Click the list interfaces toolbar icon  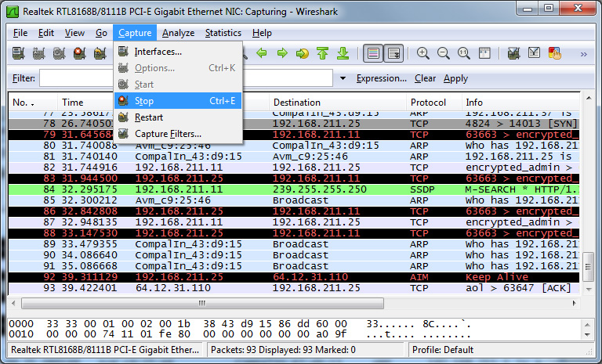coord(19,54)
